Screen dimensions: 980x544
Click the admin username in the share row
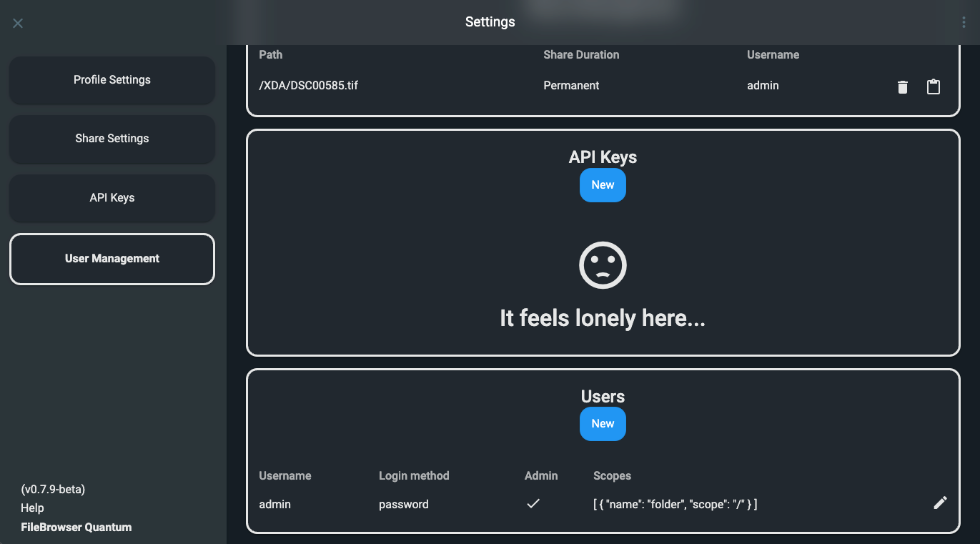[x=763, y=86]
